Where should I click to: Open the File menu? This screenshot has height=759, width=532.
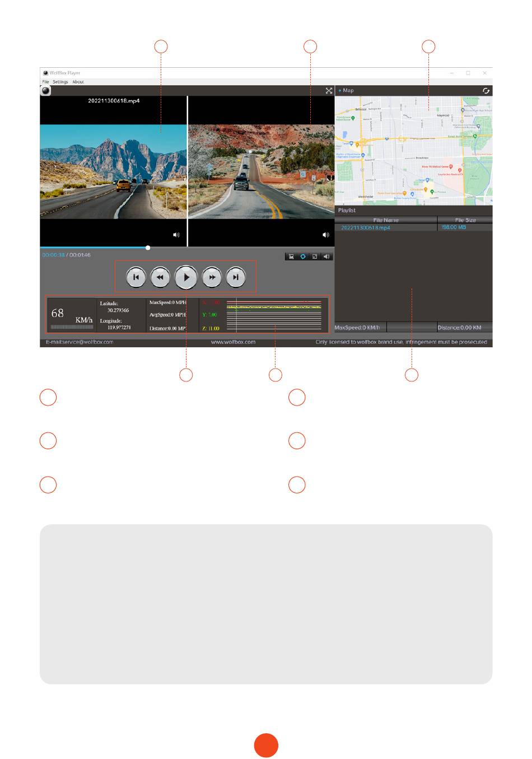tap(45, 82)
